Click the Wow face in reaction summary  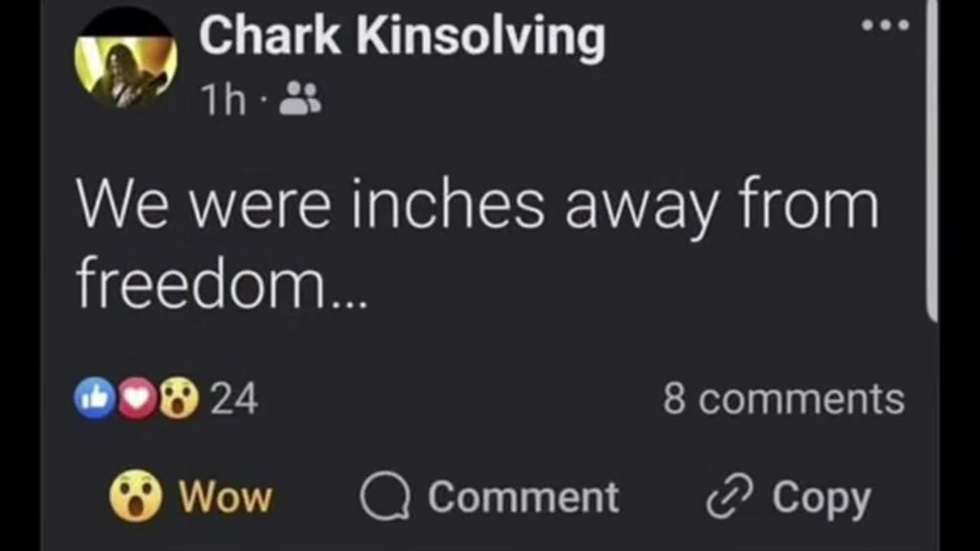click(178, 399)
